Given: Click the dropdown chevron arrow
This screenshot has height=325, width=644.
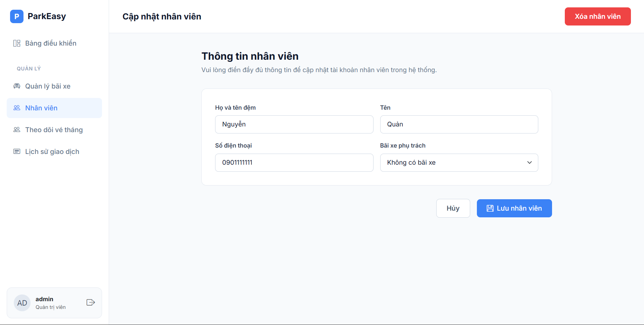Looking at the screenshot, I should point(530,163).
